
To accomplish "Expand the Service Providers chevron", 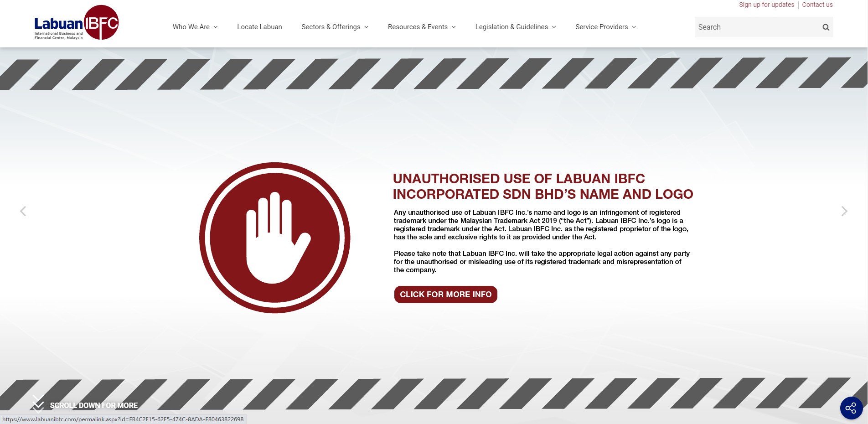I will click(x=634, y=27).
